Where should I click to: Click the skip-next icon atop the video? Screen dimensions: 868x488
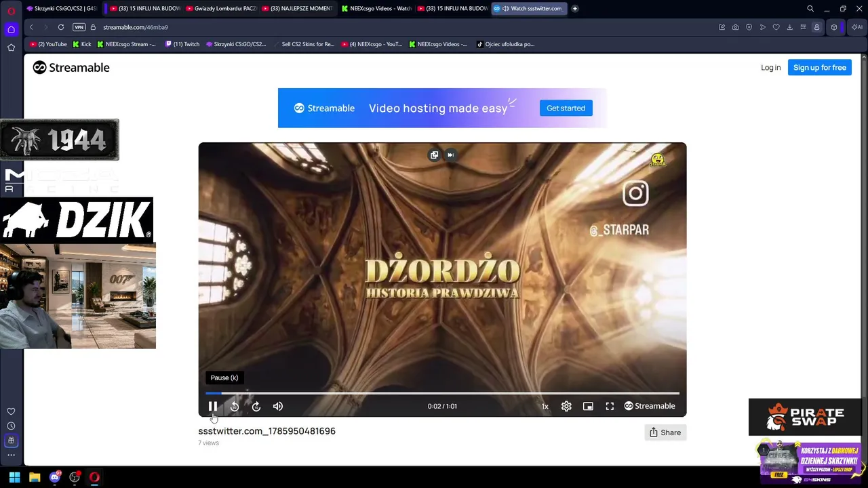click(450, 155)
